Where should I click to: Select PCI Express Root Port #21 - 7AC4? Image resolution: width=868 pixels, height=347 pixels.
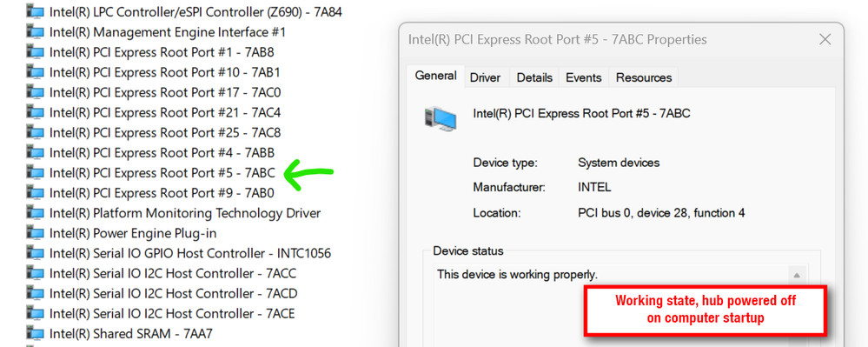point(165,112)
